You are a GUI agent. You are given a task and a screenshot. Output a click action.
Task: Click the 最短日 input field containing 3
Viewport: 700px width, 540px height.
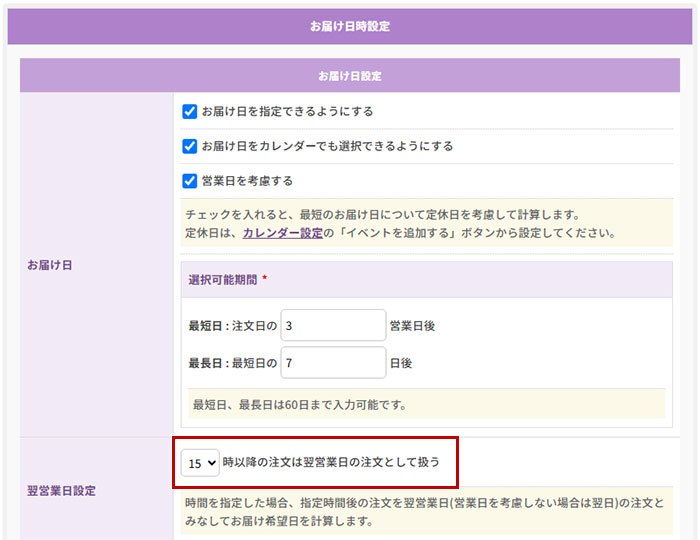[333, 325]
